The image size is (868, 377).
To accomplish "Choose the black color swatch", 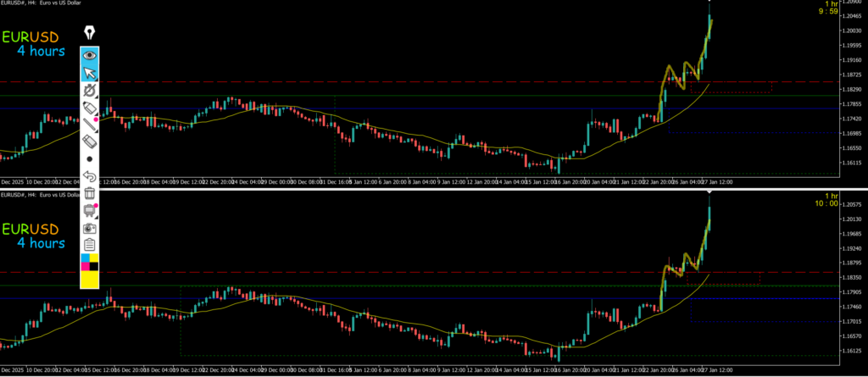I will 95,267.
